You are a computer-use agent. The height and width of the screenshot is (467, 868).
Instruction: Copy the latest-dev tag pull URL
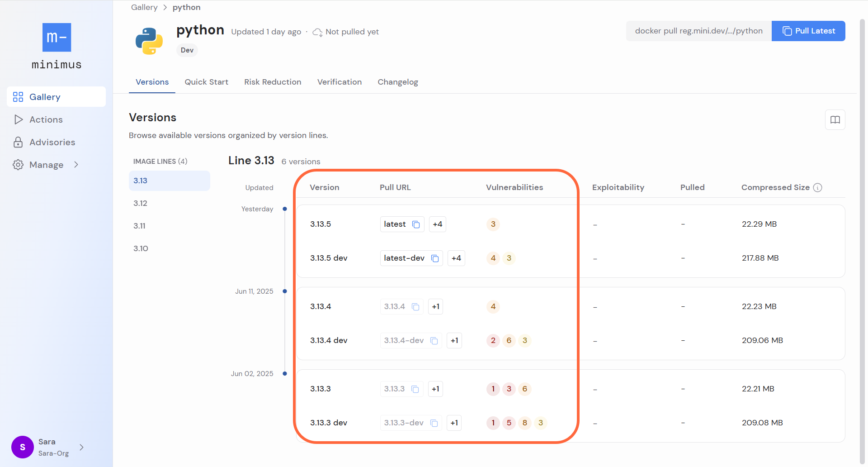435,258
